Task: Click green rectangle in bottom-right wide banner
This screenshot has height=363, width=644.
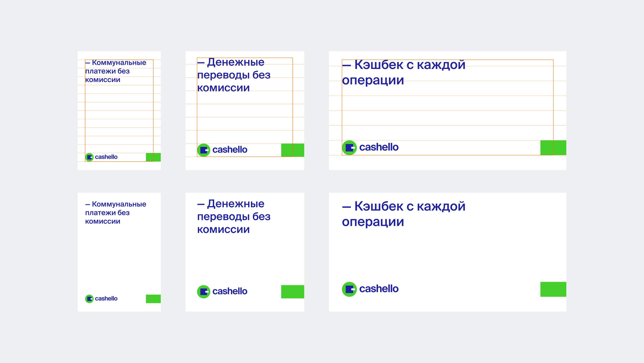Action: coord(553,289)
